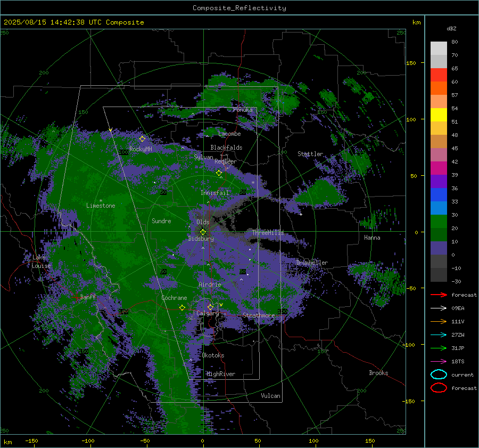
Task: Click the cyan current ellipse legend icon
Action: (439, 374)
